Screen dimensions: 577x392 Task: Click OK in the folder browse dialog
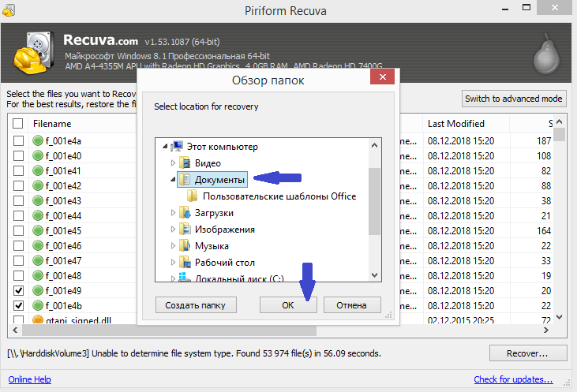(x=288, y=305)
